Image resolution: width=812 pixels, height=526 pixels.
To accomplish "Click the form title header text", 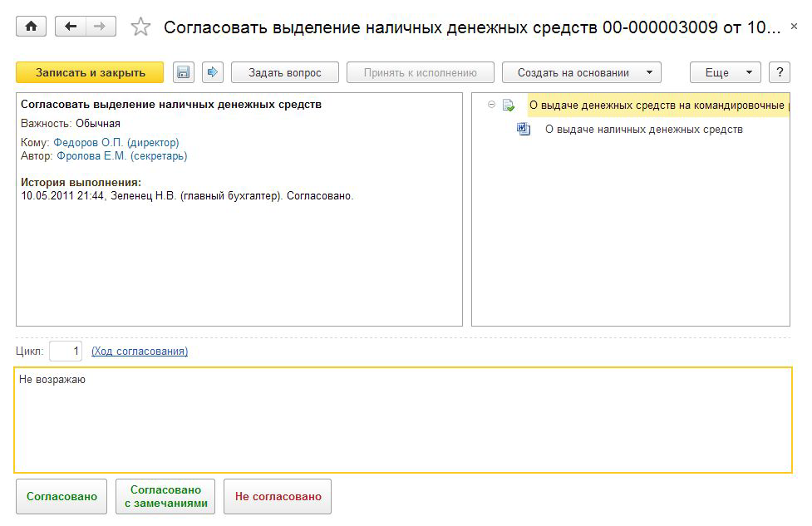I will tap(472, 27).
